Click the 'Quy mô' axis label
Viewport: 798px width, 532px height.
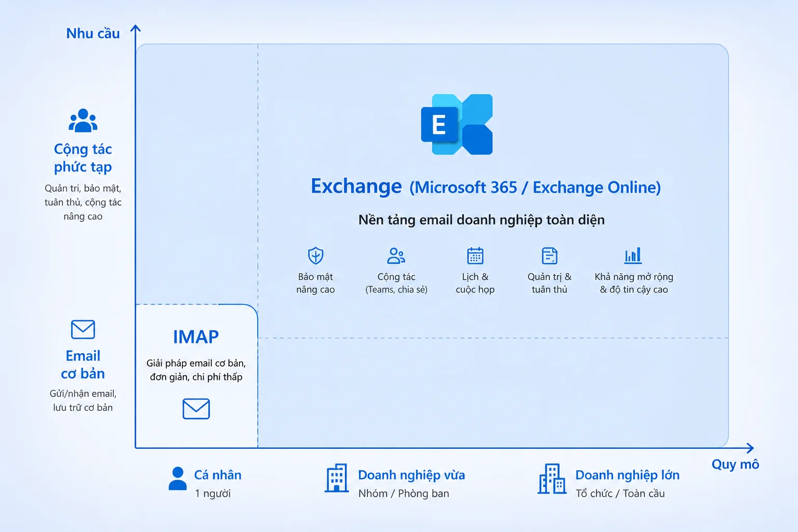pyautogui.click(x=735, y=464)
